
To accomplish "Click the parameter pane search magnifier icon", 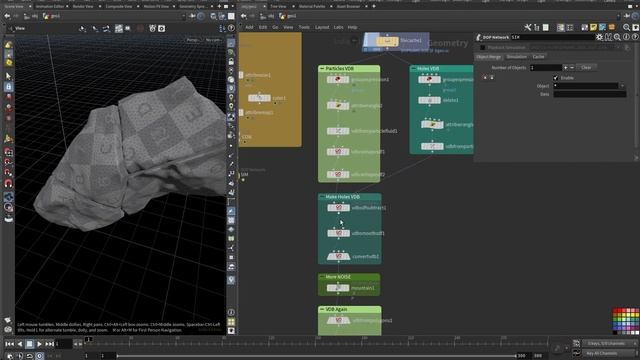I will (x=617, y=37).
